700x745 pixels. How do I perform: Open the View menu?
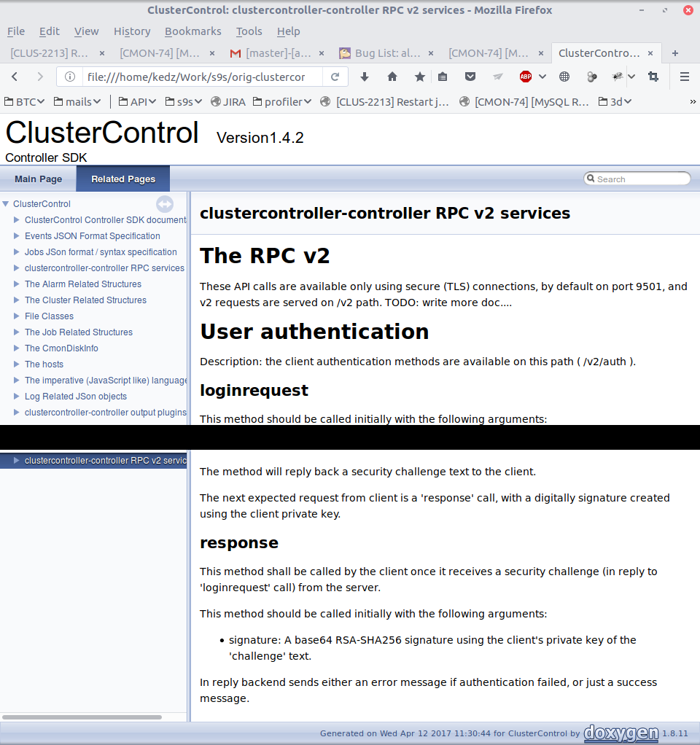tap(87, 31)
